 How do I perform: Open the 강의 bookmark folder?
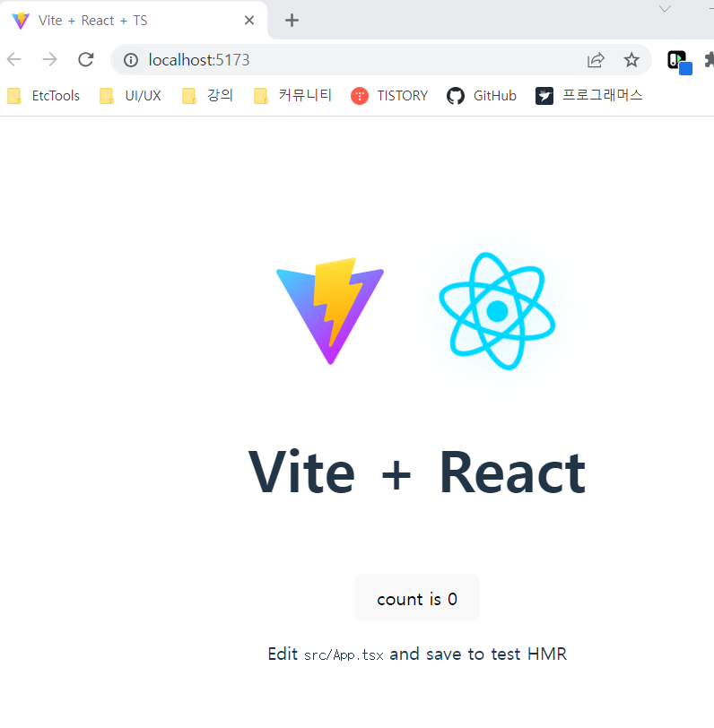[207, 96]
